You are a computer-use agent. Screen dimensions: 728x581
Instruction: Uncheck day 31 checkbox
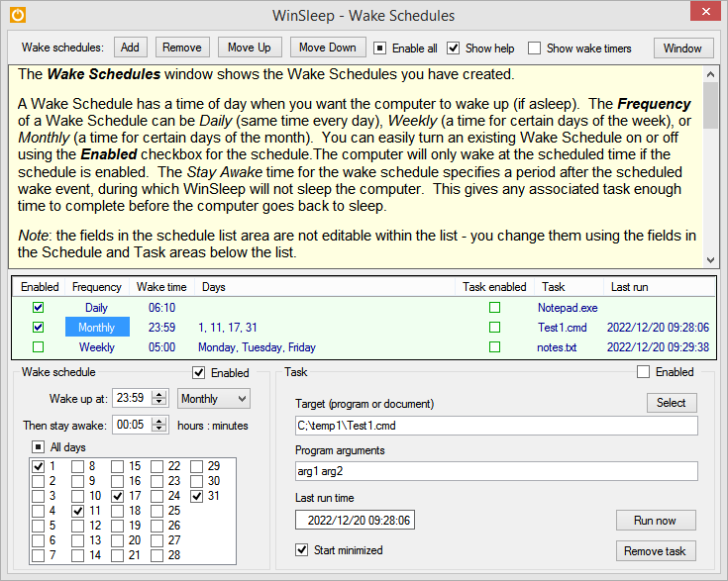click(x=197, y=496)
